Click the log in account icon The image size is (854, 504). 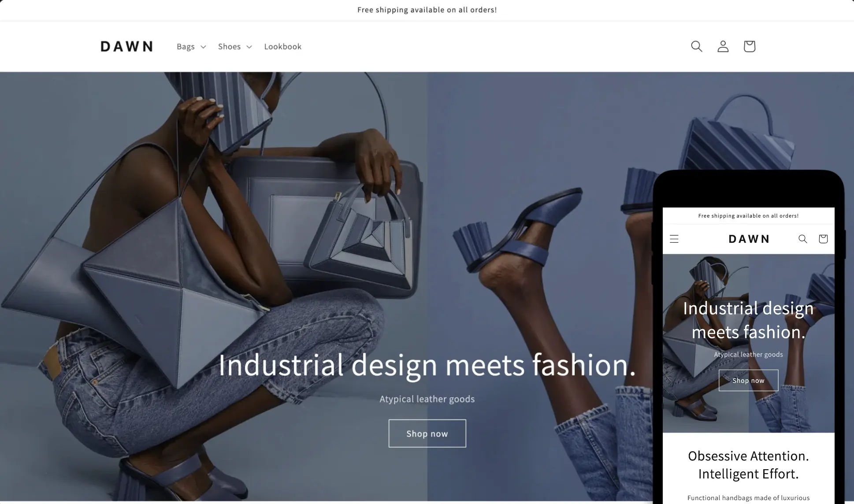(723, 46)
